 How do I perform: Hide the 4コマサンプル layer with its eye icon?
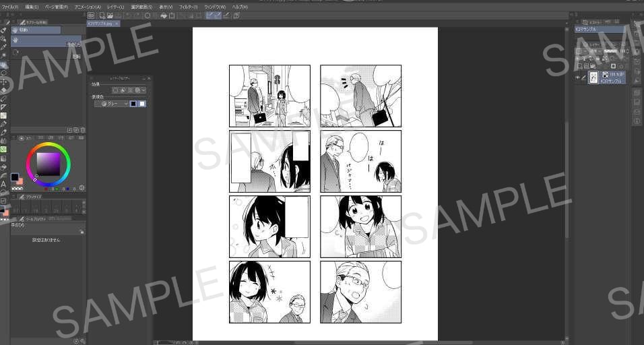(577, 77)
